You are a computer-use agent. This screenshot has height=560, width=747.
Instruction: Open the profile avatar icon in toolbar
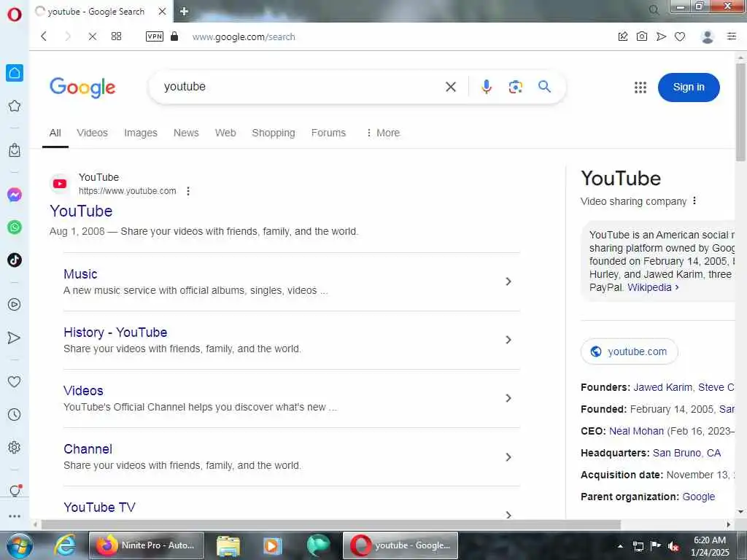[x=708, y=36]
